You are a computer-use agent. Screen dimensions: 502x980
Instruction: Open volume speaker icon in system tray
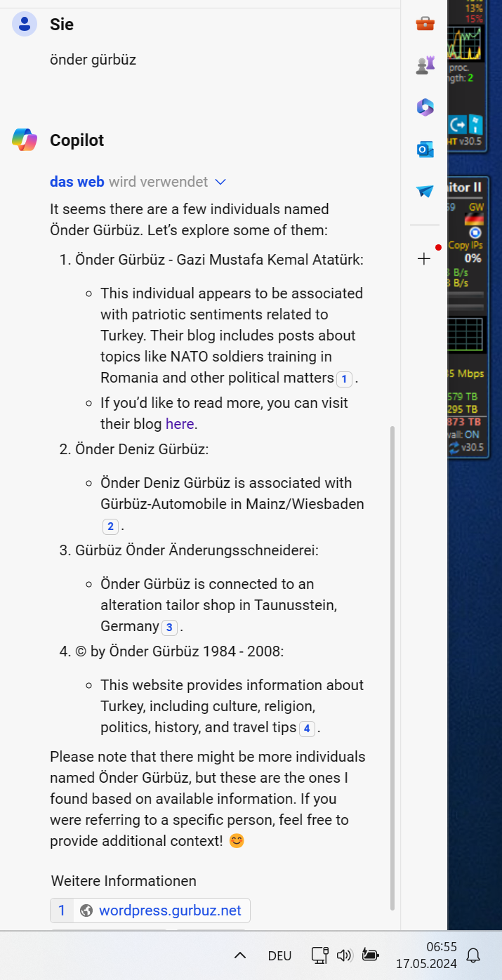point(344,955)
